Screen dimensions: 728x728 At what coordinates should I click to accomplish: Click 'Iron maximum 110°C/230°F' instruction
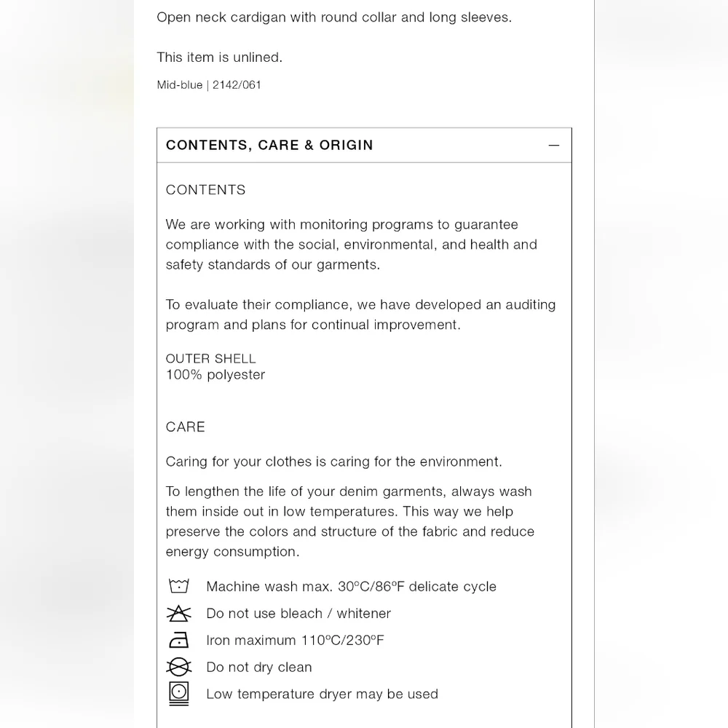pyautogui.click(x=296, y=640)
